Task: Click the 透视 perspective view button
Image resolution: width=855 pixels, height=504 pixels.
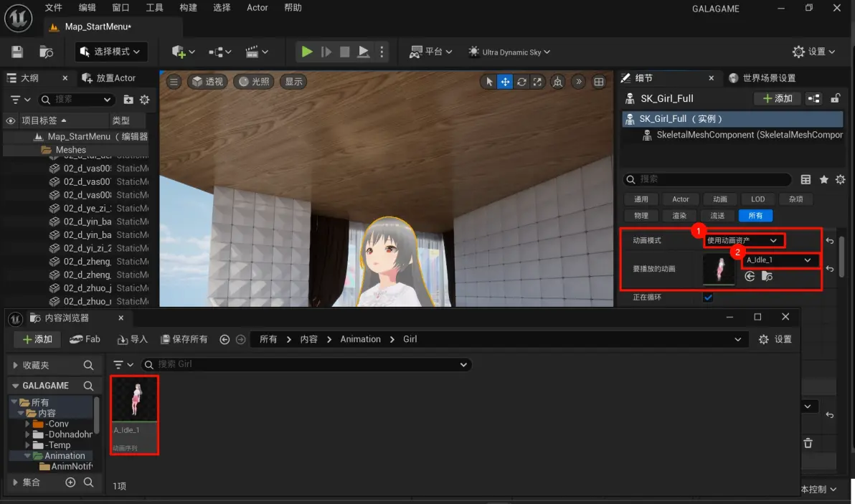Action: tap(208, 82)
